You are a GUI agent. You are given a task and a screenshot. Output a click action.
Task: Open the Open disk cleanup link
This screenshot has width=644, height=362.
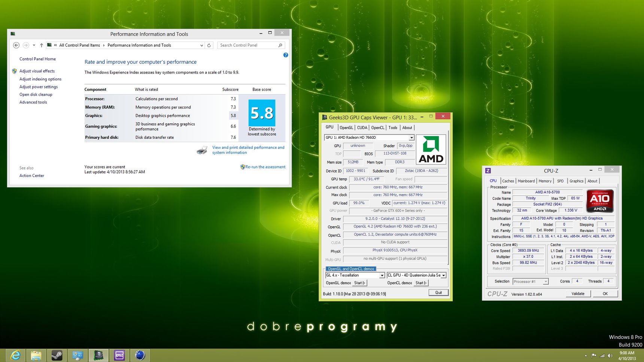click(36, 95)
